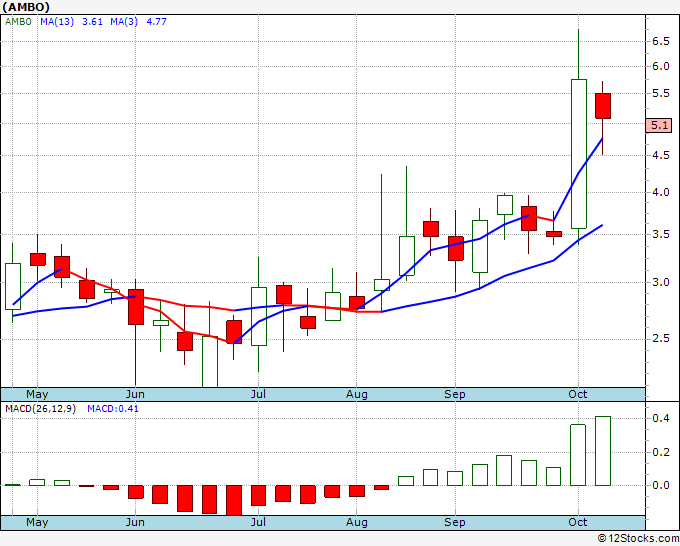
Task: Click the MA(13) legend label
Action: (x=57, y=22)
